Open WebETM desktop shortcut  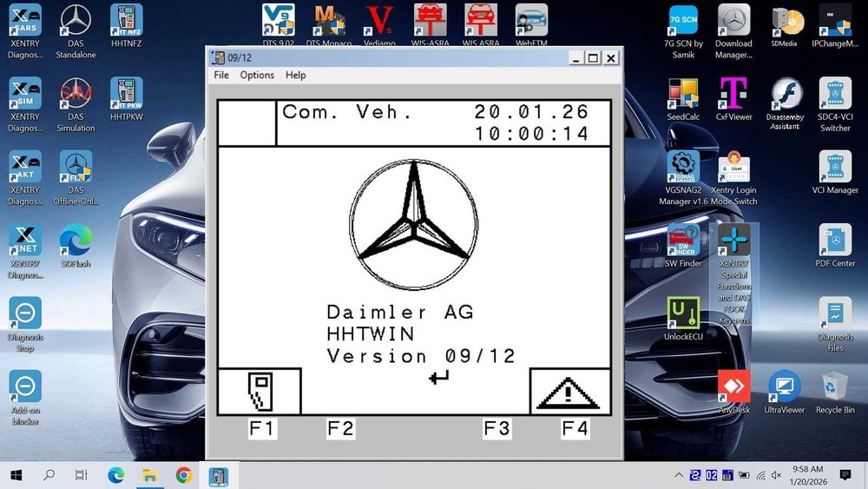(x=531, y=24)
